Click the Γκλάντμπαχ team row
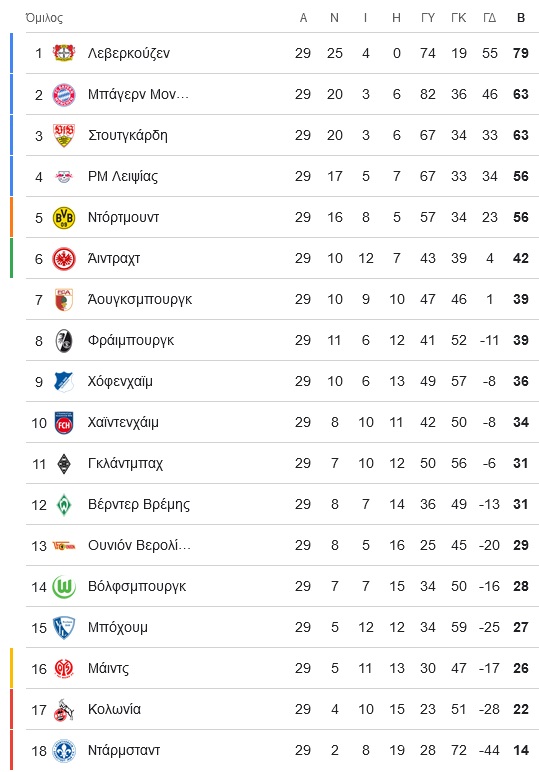 (x=282, y=463)
